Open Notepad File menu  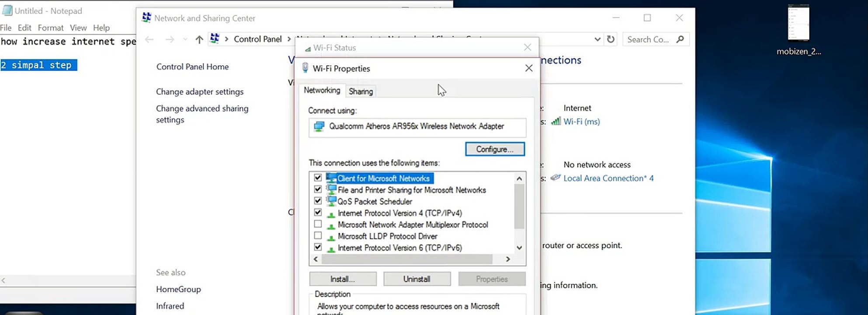click(6, 28)
